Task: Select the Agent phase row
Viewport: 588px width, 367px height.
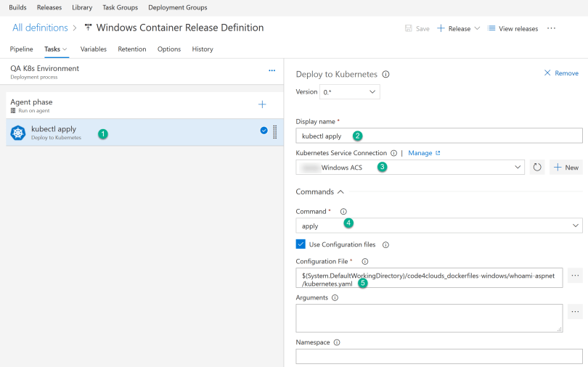Action: pos(144,105)
